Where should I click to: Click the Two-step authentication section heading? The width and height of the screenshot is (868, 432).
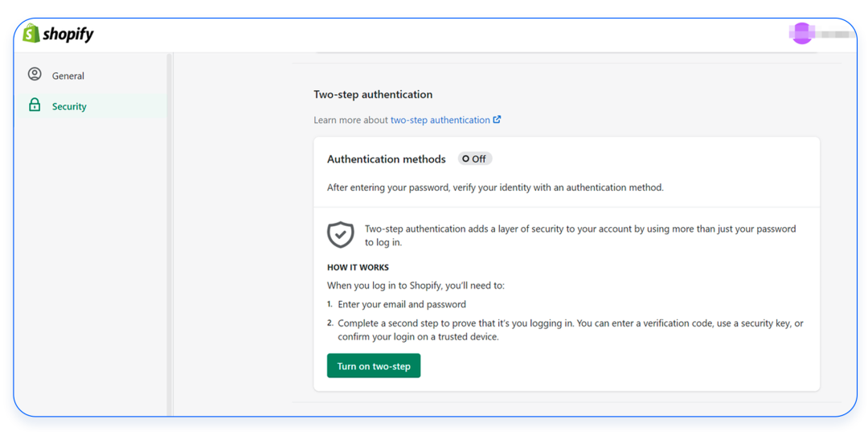[x=373, y=94]
